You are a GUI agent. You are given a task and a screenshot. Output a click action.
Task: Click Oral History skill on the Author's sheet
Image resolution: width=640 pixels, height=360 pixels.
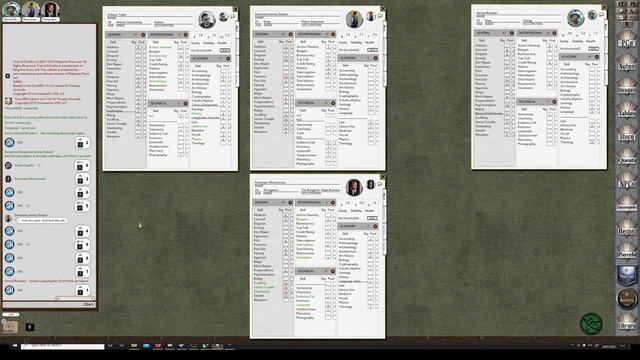point(158,81)
